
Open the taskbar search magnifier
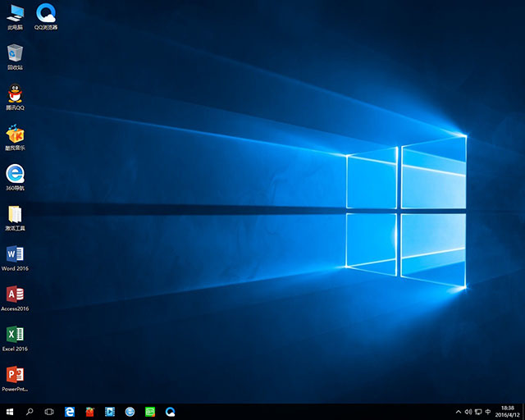pyautogui.click(x=30, y=411)
